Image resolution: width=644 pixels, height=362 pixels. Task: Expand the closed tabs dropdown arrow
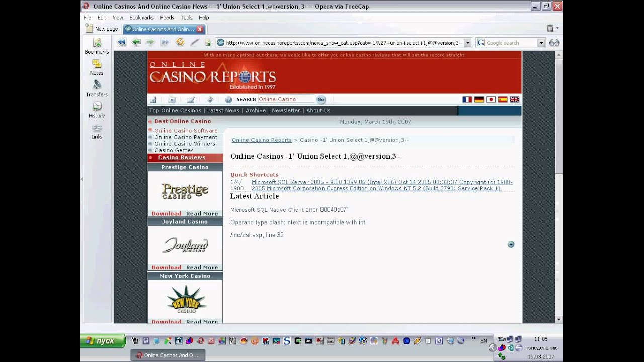(x=557, y=29)
